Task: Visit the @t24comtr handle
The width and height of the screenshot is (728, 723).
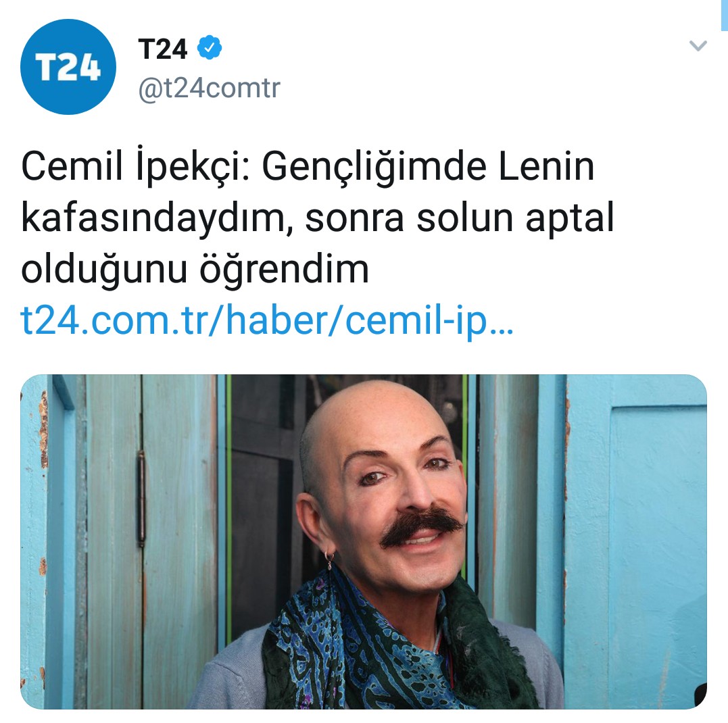Action: (210, 88)
